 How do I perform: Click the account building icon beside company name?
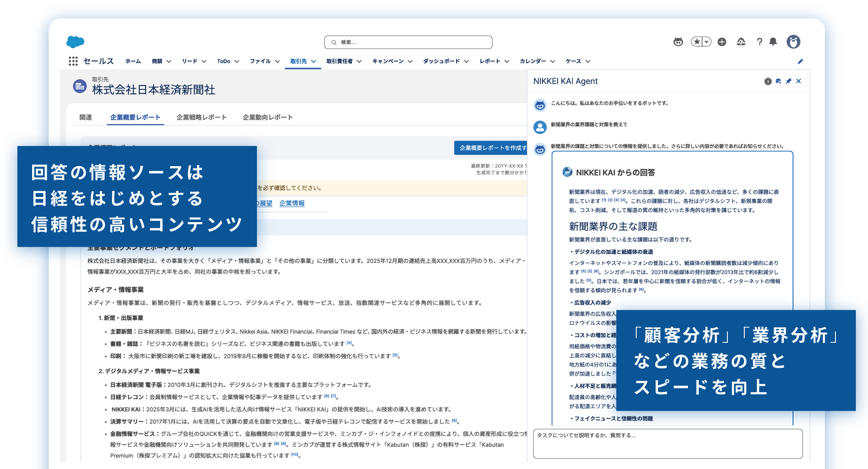coord(80,86)
